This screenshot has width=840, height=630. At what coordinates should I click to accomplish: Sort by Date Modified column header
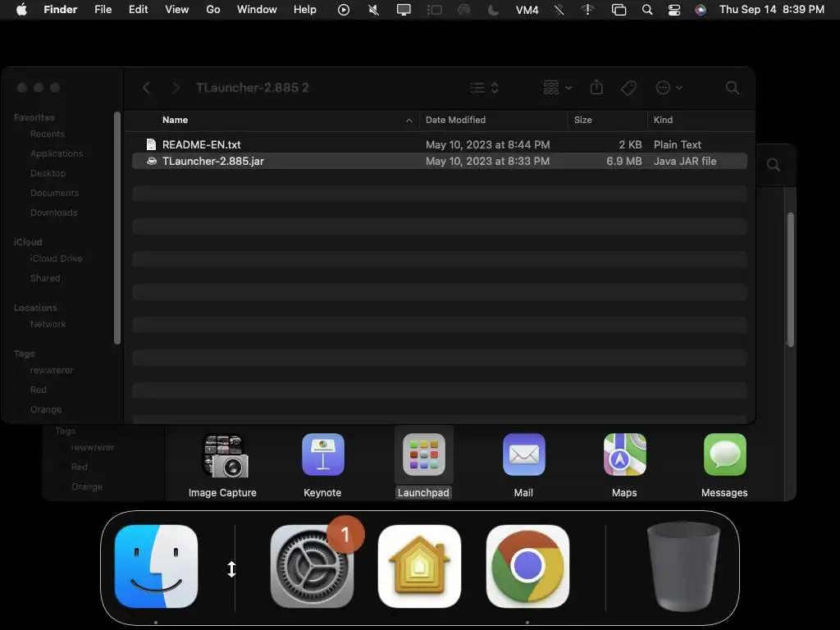coord(455,120)
